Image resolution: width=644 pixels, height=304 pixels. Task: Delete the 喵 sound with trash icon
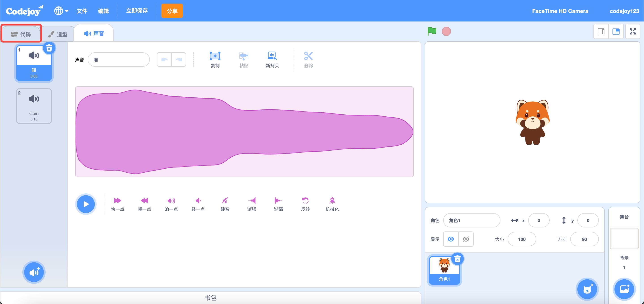point(49,48)
